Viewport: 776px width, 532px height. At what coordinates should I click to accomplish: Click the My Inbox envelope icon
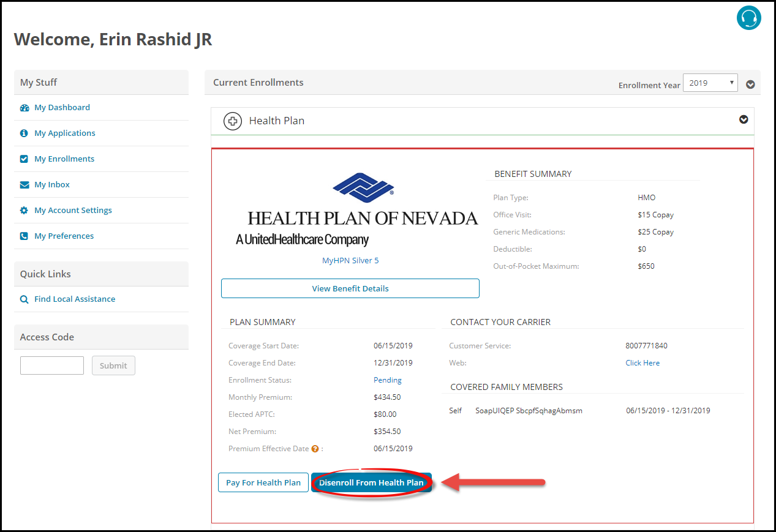[x=24, y=185]
